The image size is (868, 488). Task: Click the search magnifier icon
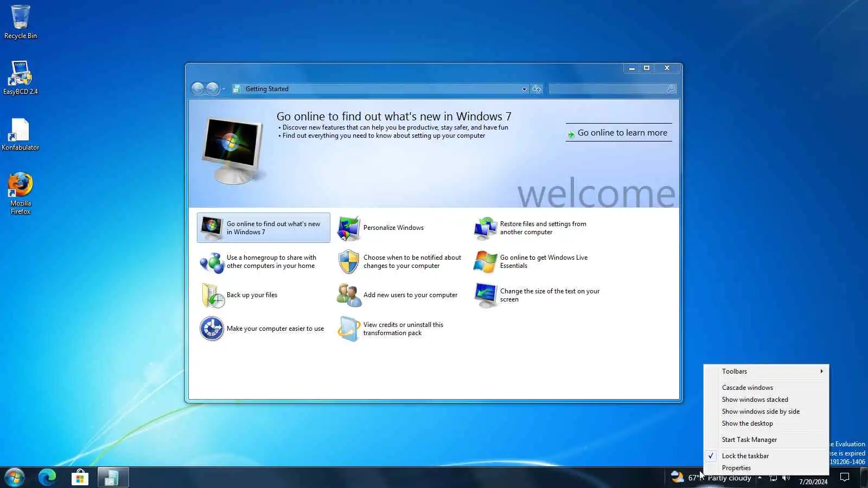(x=671, y=89)
